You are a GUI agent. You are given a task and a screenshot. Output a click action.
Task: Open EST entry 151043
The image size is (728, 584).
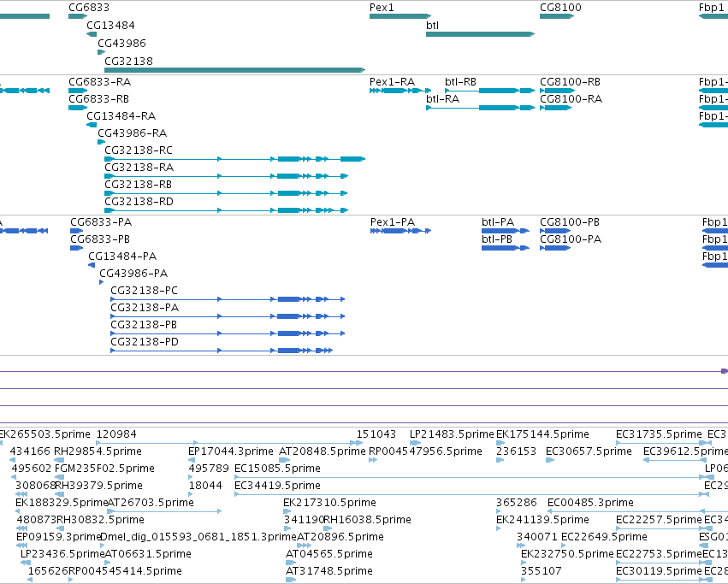coord(376,434)
